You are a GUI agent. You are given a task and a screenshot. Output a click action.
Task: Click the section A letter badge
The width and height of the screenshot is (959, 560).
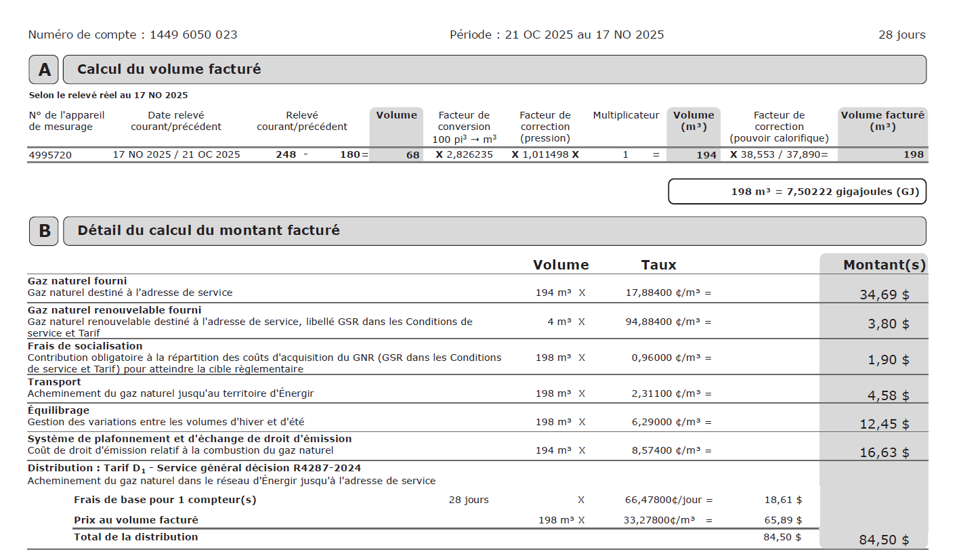[x=44, y=70]
